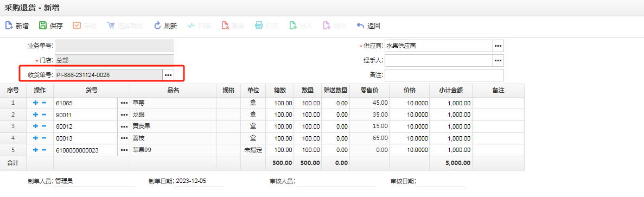Open product lookup for item 80012
644x197 pixels.
[124, 127]
